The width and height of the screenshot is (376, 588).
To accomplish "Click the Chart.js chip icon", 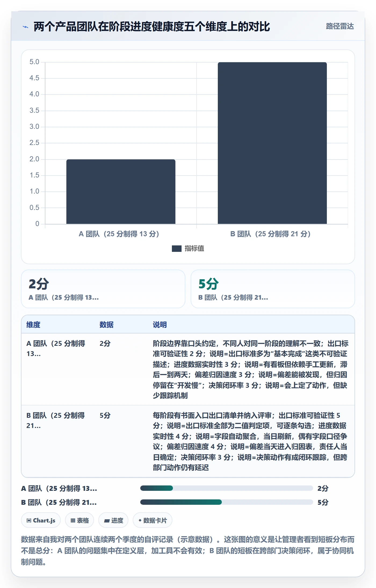I will pyautogui.click(x=29, y=521).
